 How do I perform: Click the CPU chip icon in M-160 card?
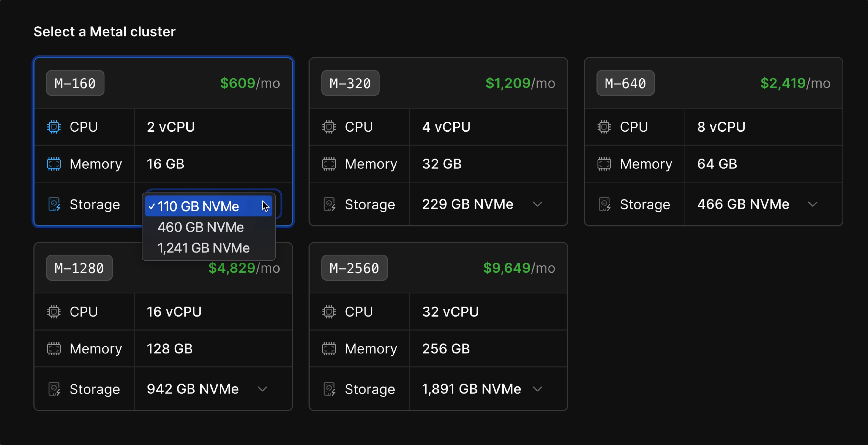[x=54, y=127]
